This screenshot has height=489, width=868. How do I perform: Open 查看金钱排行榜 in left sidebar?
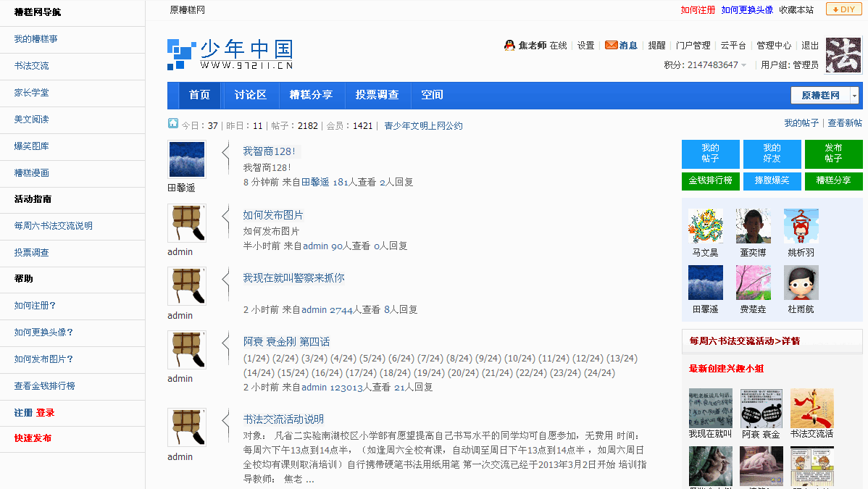[x=45, y=386]
